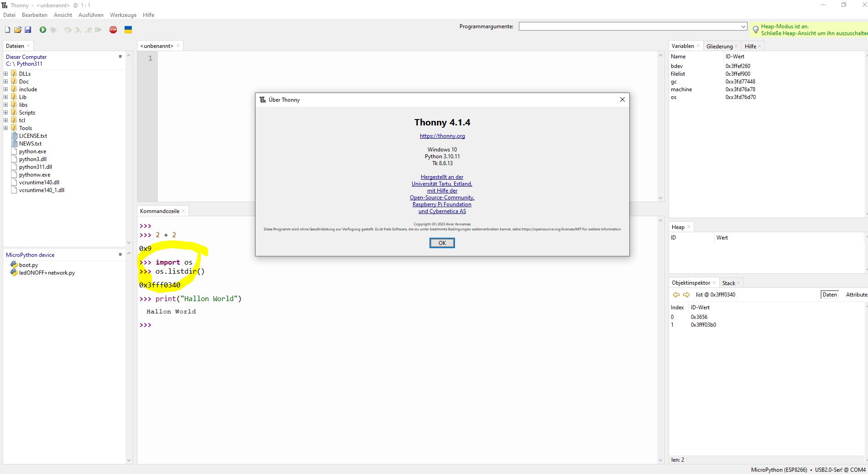Expand the include folder

[x=6, y=89]
